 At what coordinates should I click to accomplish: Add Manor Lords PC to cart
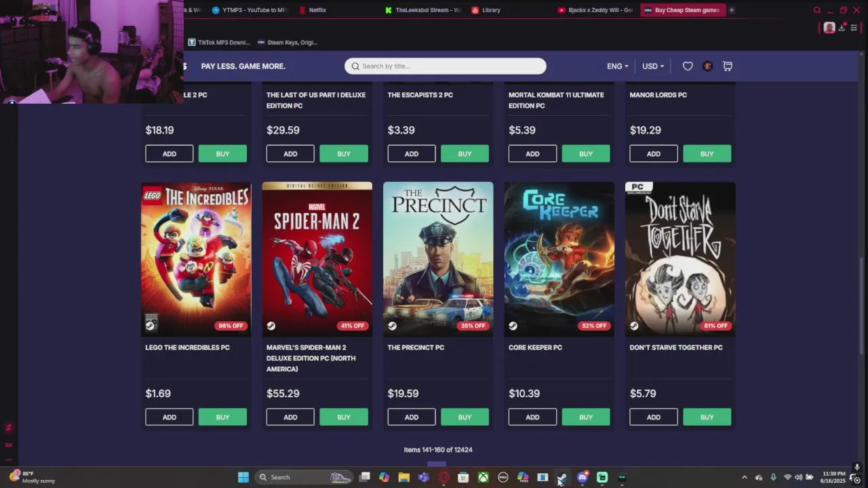pos(654,154)
